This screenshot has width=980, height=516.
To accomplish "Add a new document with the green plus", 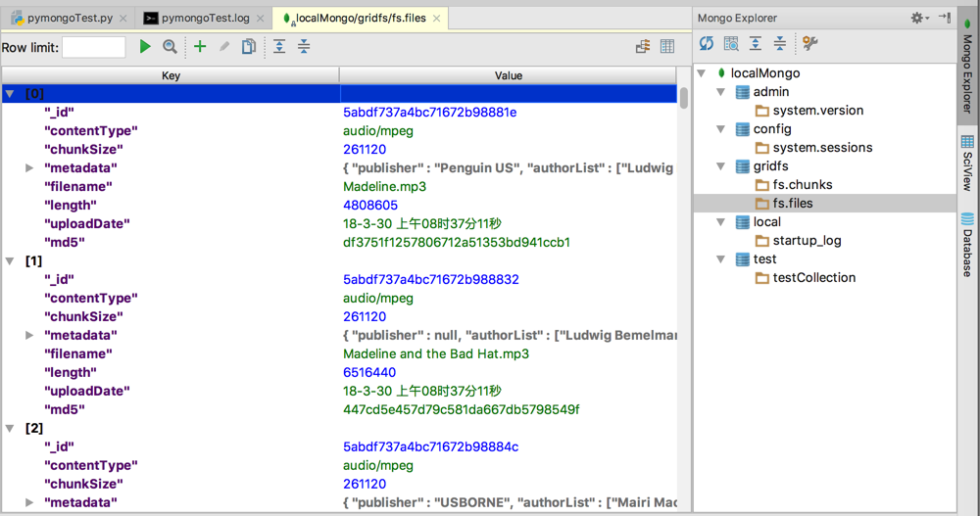I will click(200, 47).
